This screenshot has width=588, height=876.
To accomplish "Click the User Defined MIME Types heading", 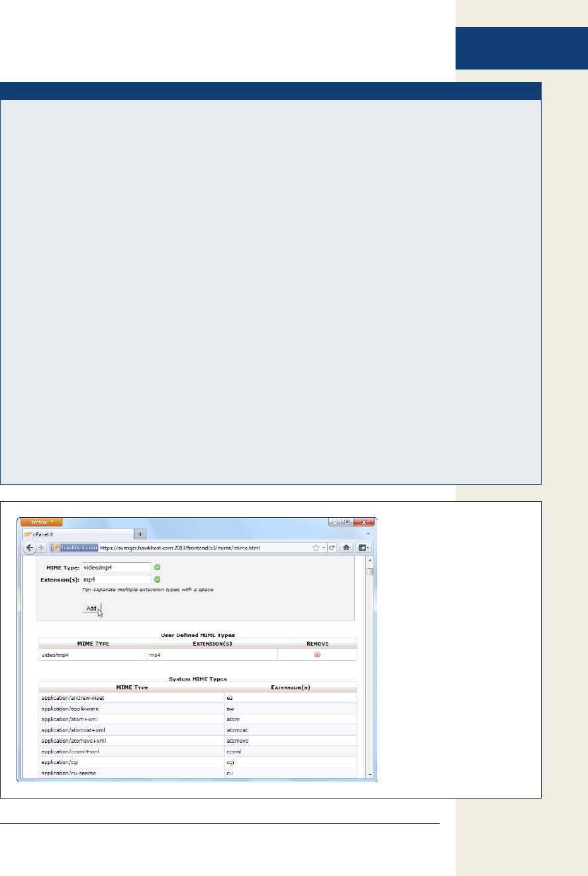I will pyautogui.click(x=198, y=635).
